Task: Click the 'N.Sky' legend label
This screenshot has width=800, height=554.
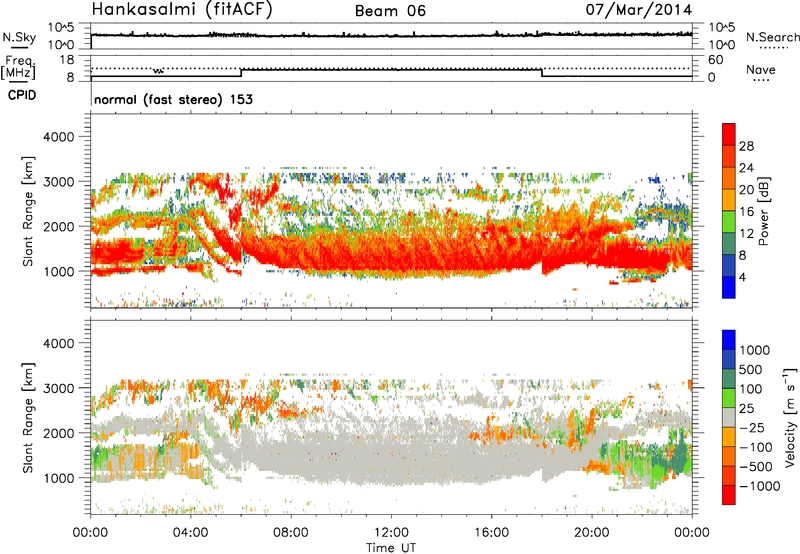Action: coord(19,37)
